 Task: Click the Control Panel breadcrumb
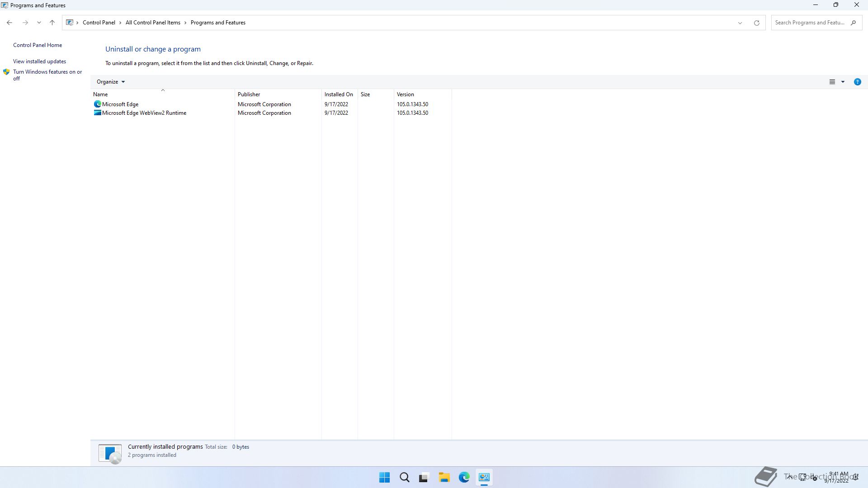click(99, 23)
